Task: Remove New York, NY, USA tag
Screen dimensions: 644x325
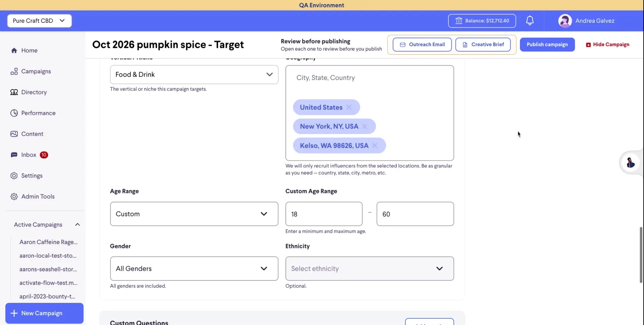Action: [x=365, y=126]
